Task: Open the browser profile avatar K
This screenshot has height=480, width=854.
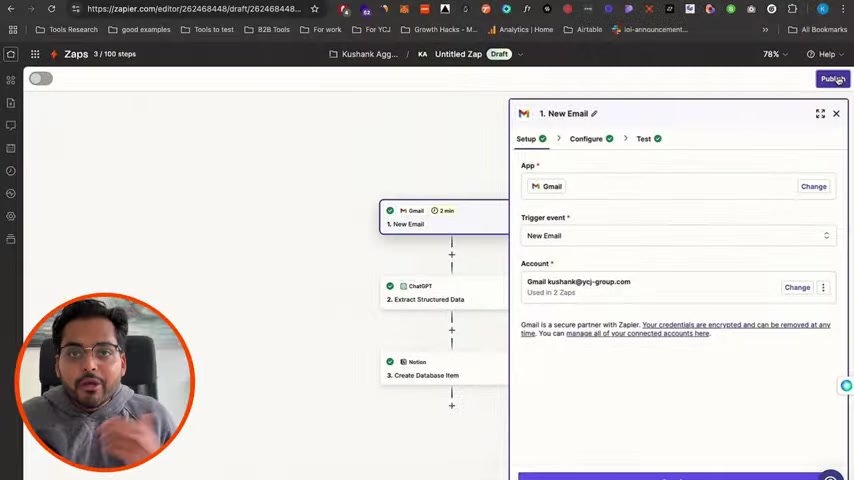Action: 822,9
